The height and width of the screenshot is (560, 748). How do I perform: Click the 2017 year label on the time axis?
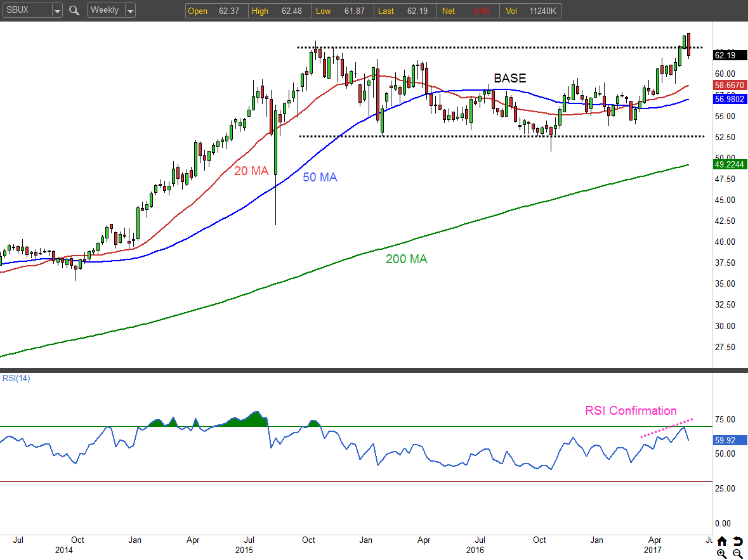click(x=653, y=550)
